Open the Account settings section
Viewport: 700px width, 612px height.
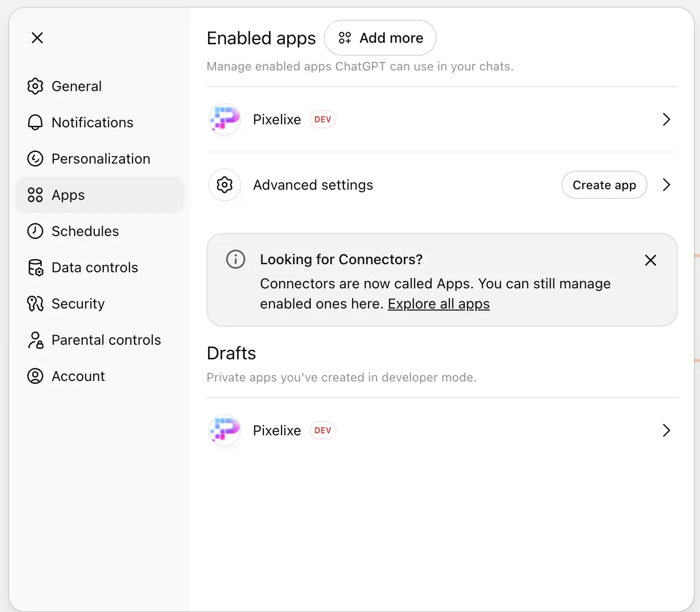79,376
